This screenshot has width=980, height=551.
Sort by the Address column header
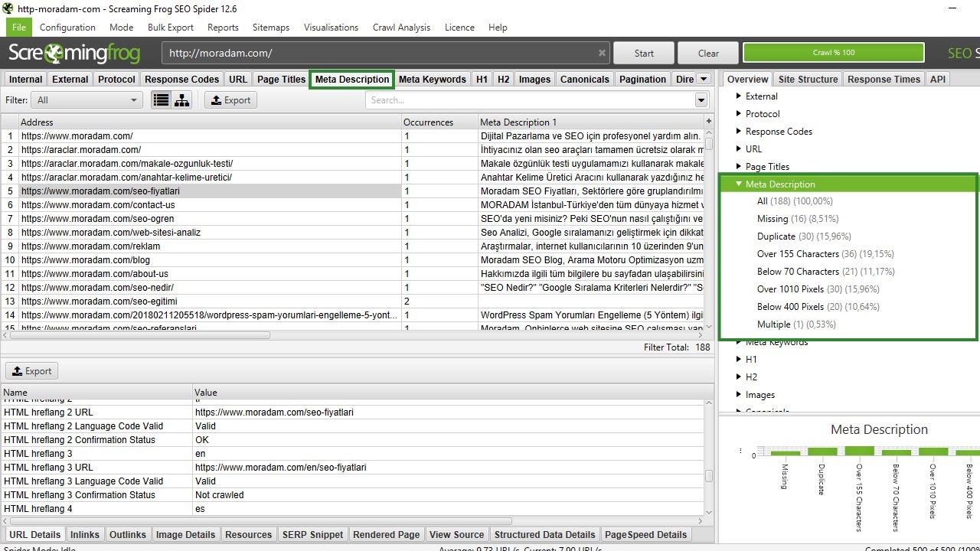coord(210,122)
